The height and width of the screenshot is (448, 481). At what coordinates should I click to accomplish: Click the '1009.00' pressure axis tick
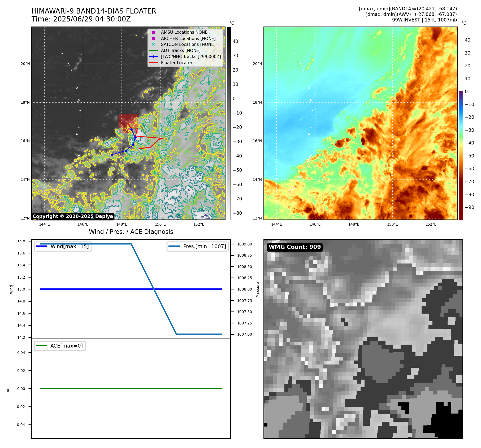click(245, 244)
